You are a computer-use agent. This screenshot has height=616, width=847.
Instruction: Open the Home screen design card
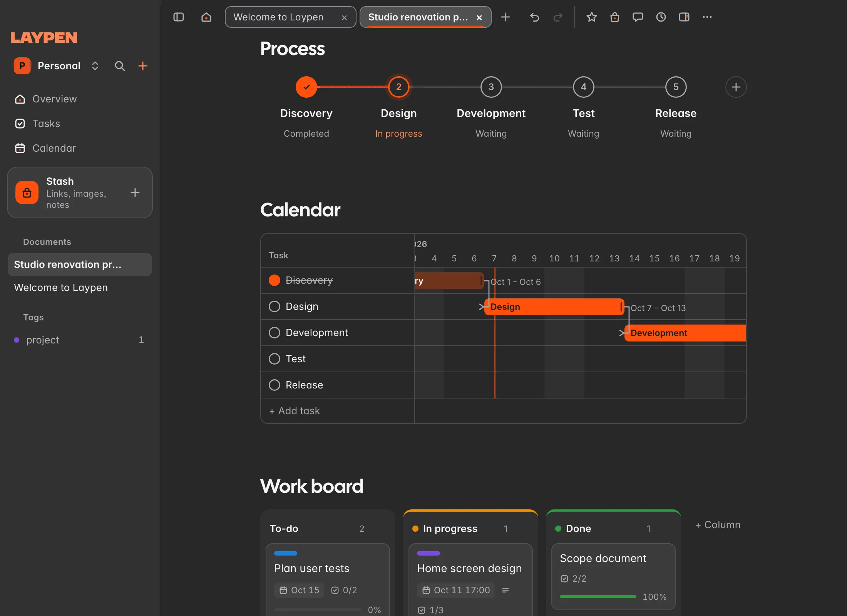[470, 579]
